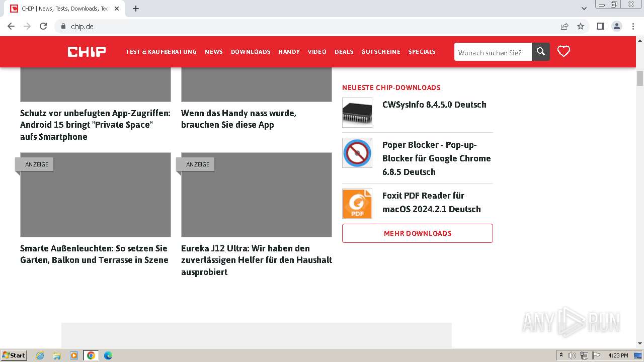Open the Handy menu item
Screen dimensions: 644x362
pyautogui.click(x=289, y=52)
